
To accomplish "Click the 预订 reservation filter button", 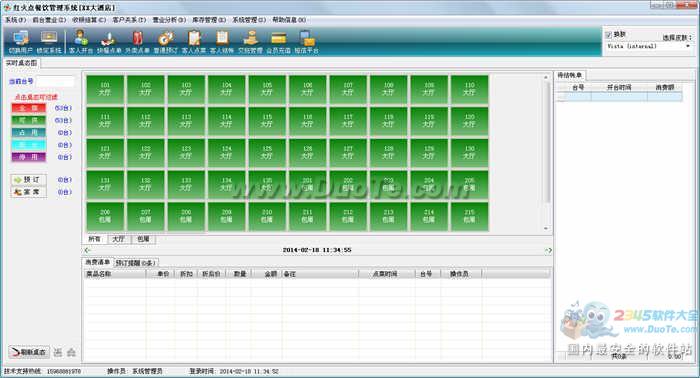I will [x=28, y=179].
